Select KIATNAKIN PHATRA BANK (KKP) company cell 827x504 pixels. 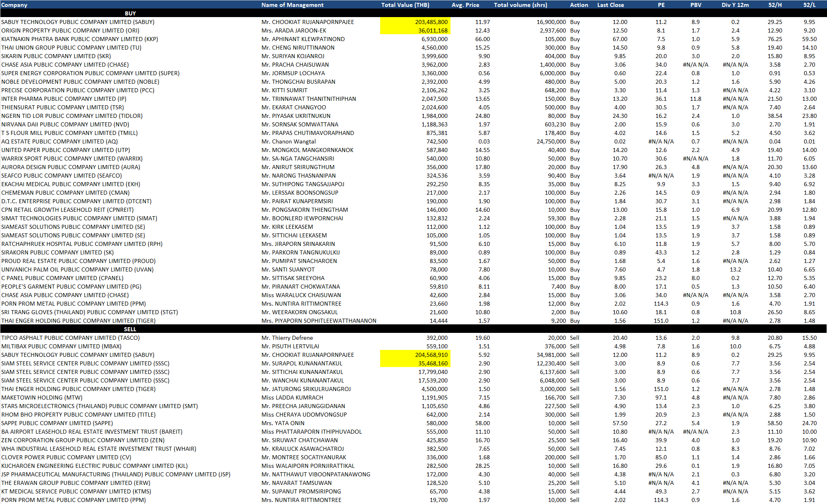tap(80, 39)
